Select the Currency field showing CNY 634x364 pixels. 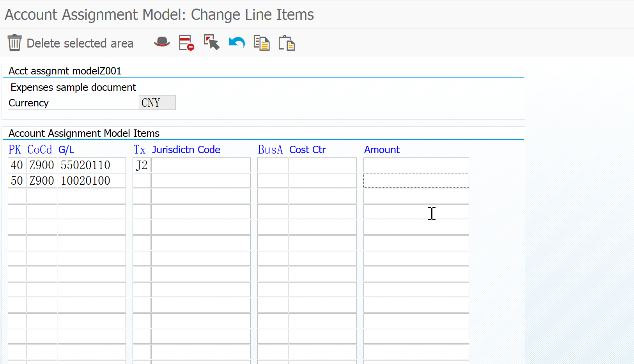tap(157, 102)
